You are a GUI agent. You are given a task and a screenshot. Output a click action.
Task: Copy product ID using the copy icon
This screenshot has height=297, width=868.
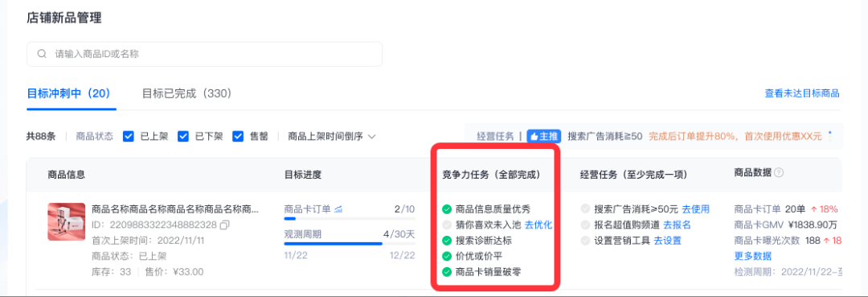click(224, 225)
